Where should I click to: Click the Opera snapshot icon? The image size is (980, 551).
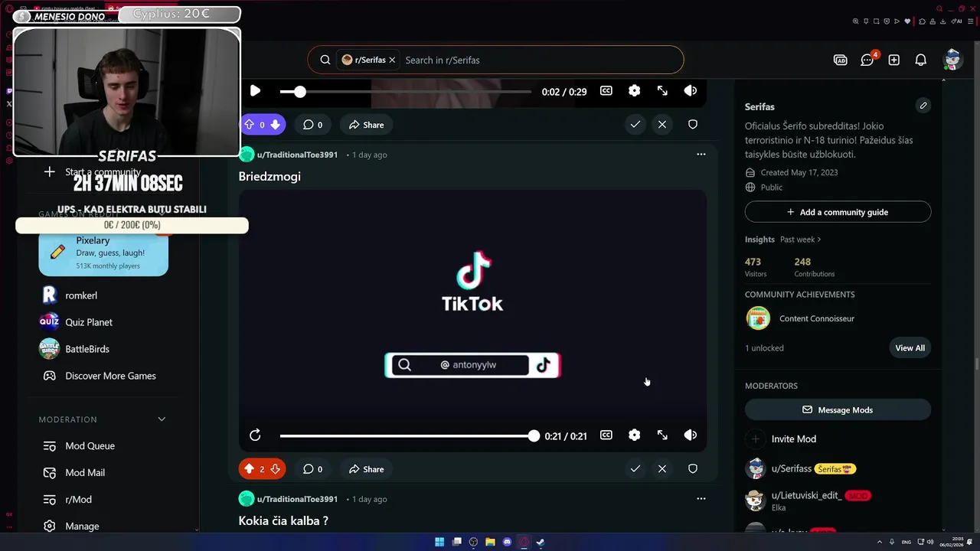tap(876, 21)
